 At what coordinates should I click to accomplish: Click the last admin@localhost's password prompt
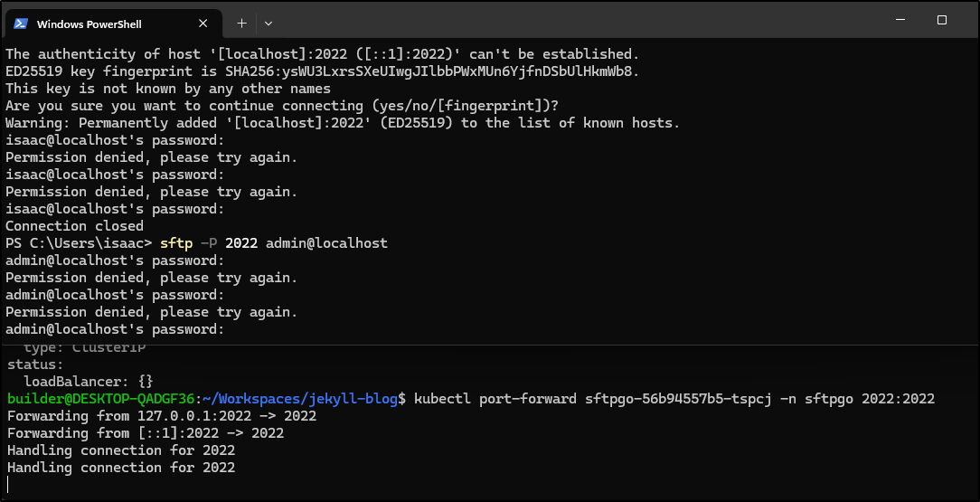tap(115, 329)
